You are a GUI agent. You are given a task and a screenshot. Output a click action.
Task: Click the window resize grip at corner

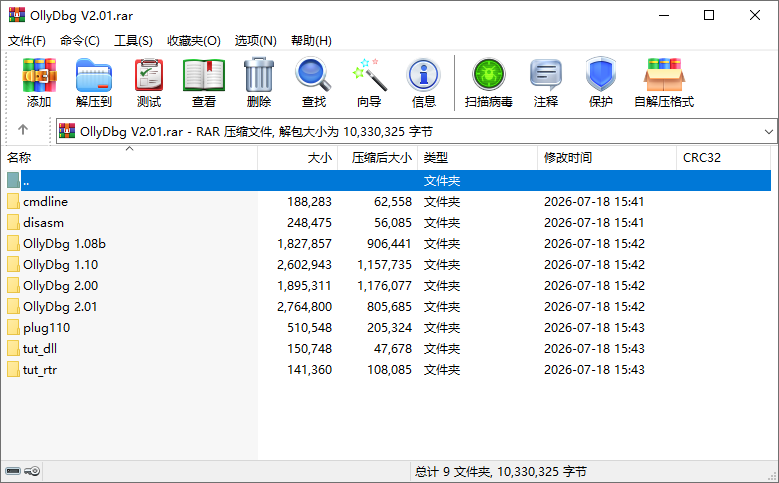coord(773,477)
